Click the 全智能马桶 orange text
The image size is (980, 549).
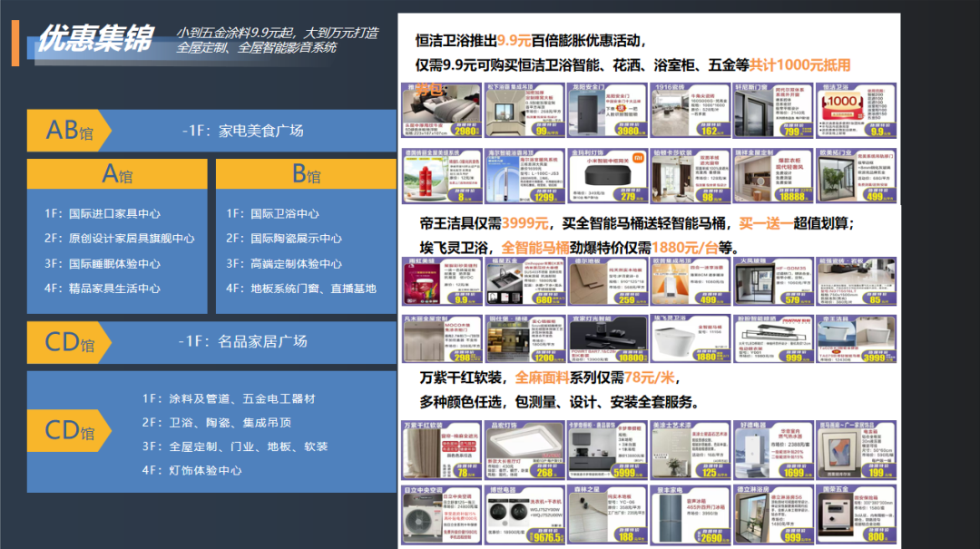[x=535, y=248]
